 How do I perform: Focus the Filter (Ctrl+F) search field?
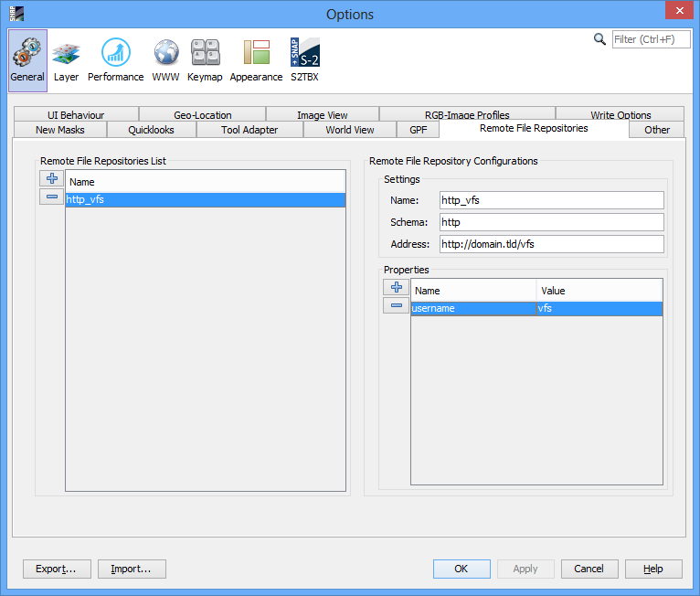[651, 39]
